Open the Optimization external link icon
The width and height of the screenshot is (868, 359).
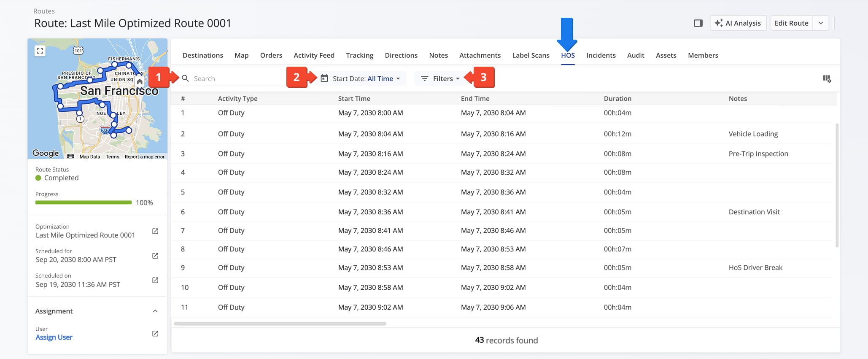click(x=155, y=231)
